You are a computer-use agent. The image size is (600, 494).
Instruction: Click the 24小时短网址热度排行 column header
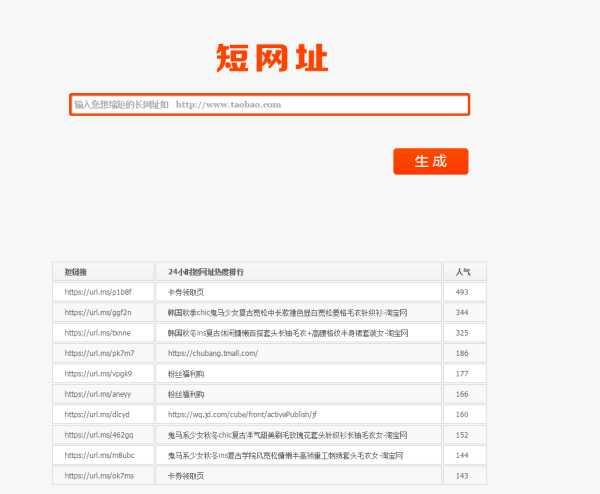click(205, 272)
